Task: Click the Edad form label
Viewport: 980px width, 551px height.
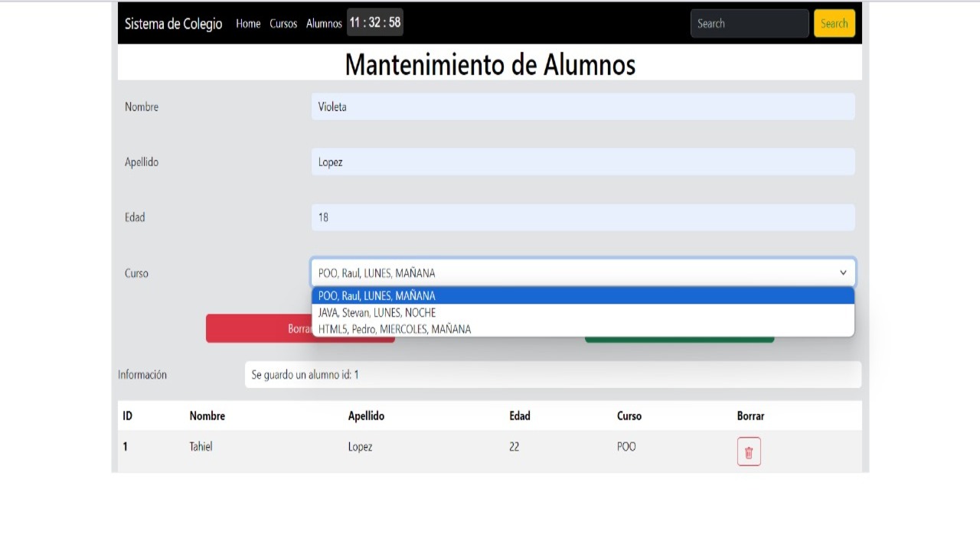Action: 135,217
